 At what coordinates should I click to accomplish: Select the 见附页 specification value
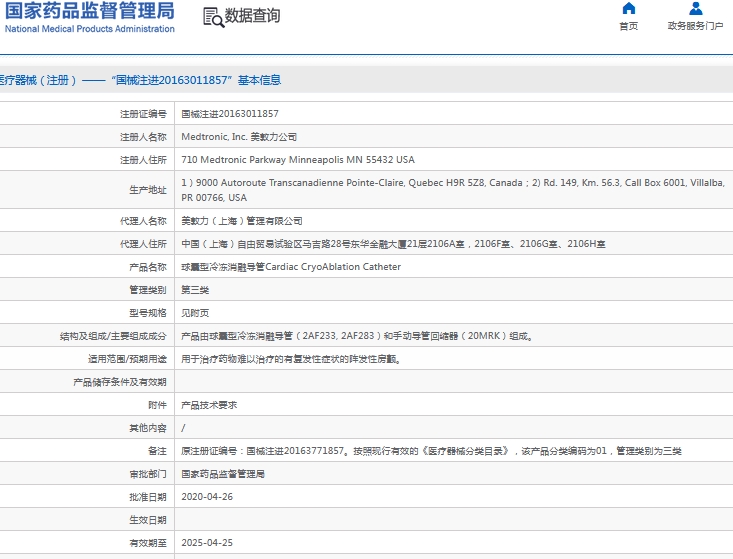click(x=195, y=313)
